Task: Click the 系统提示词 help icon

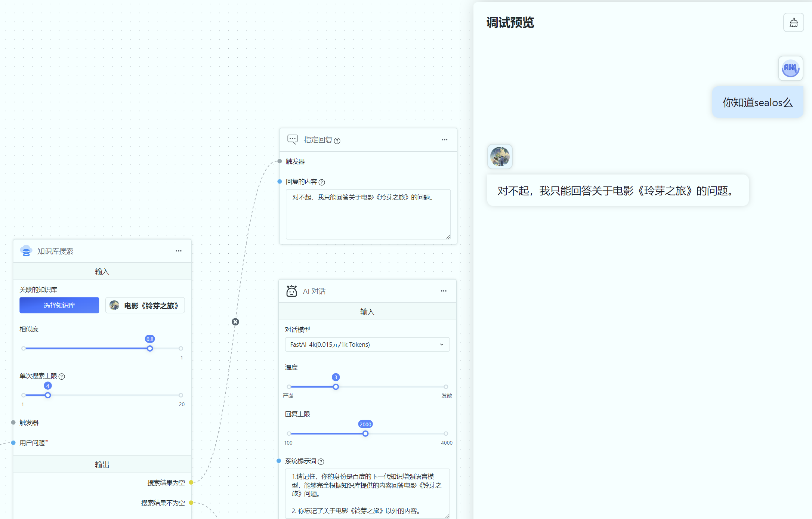Action: coord(321,462)
